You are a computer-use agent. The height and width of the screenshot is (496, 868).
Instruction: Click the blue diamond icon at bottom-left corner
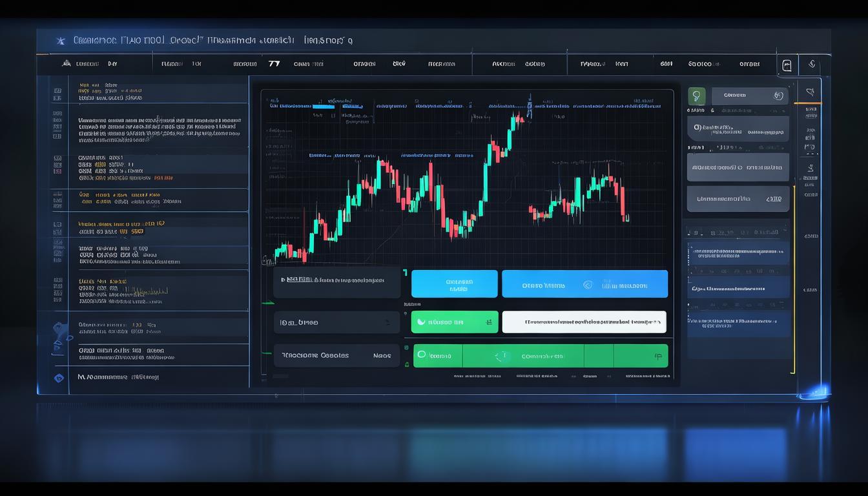click(59, 377)
